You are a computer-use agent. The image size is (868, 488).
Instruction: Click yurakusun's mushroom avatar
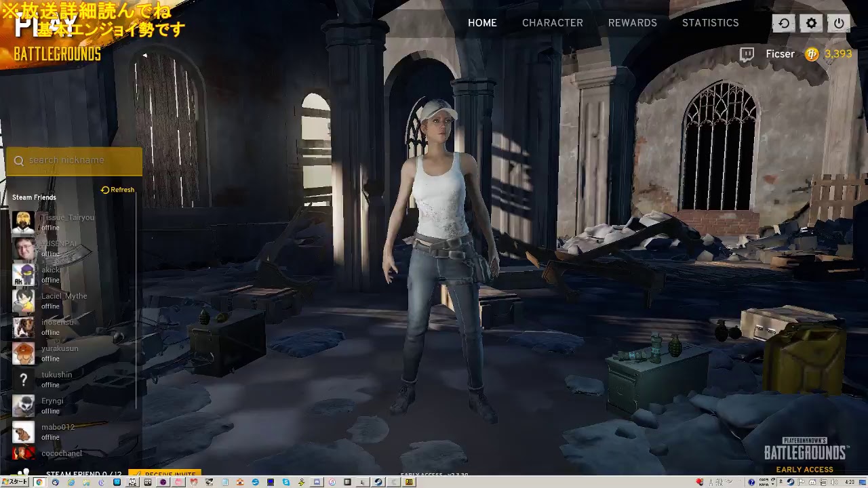click(23, 353)
